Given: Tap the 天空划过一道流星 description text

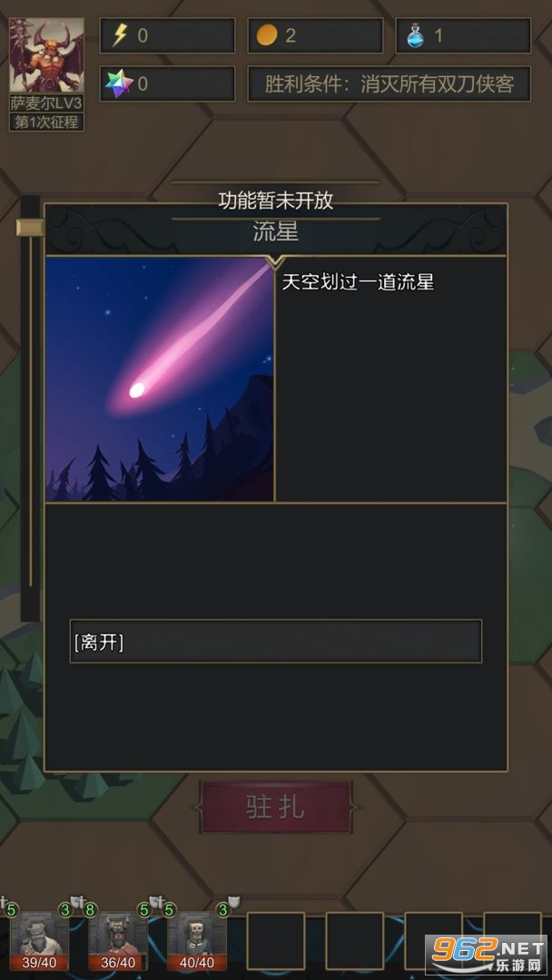Looking at the screenshot, I should point(358,282).
